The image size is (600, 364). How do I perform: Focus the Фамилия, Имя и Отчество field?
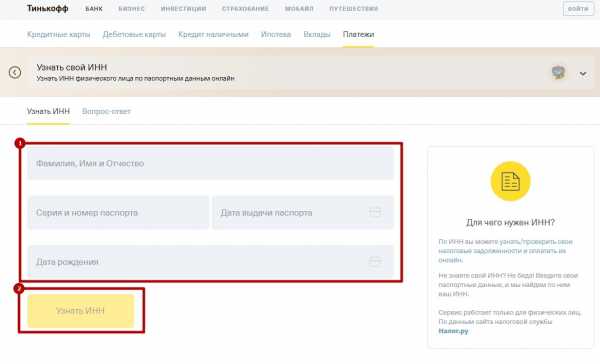click(210, 163)
